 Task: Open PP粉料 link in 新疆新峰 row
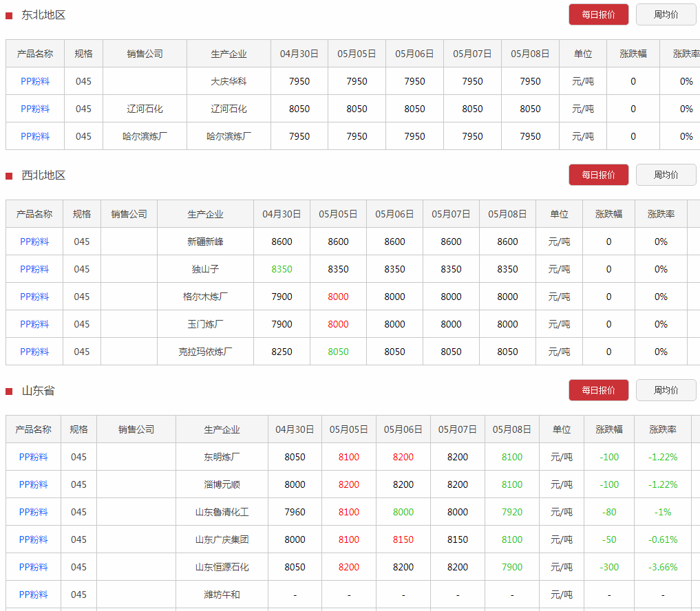34,242
